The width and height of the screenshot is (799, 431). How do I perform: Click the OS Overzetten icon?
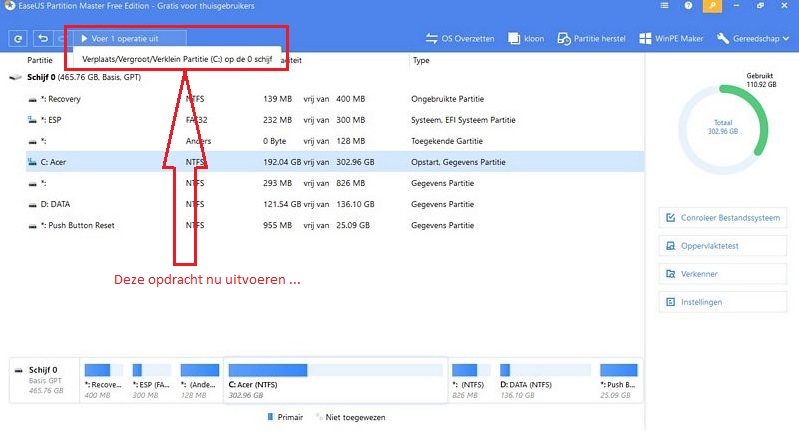(432, 39)
